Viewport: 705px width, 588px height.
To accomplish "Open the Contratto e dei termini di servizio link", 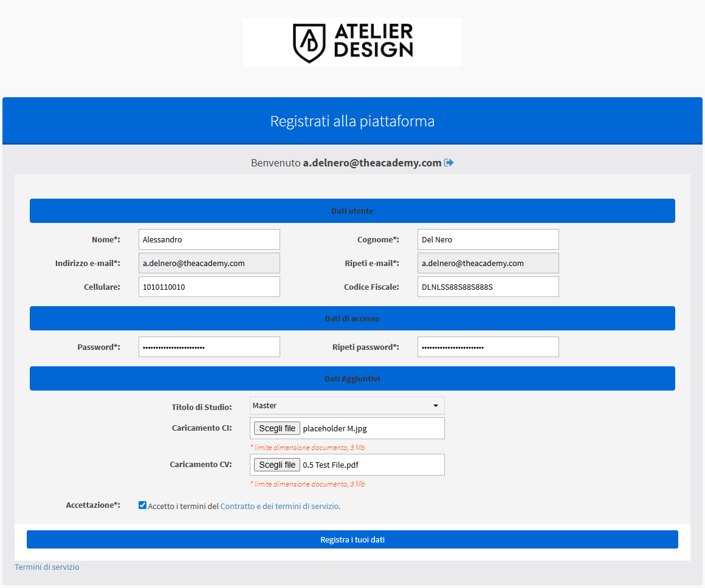I will point(280,506).
